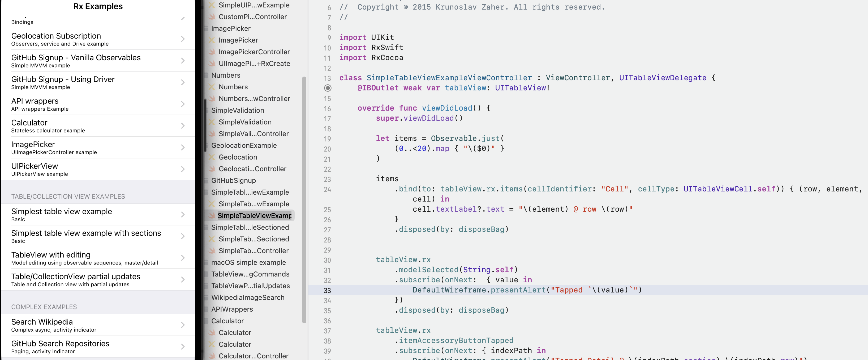The image size is (868, 360).
Task: Click the Swift icon next to CustomPi…Controller
Action: (212, 17)
